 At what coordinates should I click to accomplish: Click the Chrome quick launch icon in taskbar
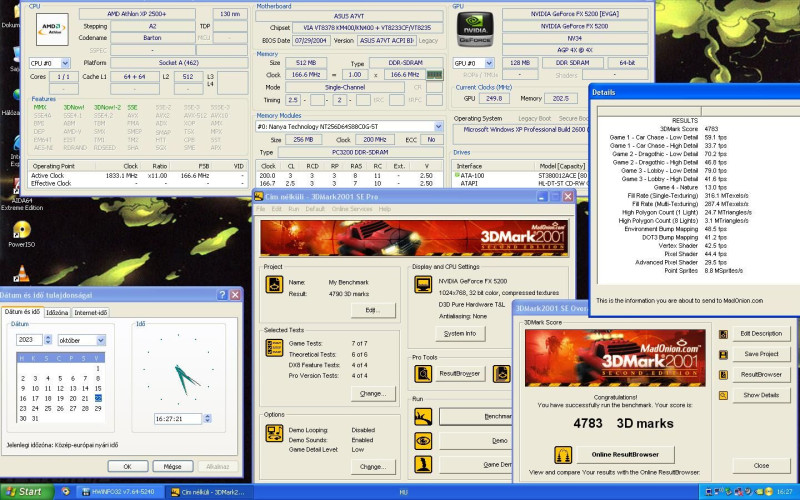[x=65, y=491]
